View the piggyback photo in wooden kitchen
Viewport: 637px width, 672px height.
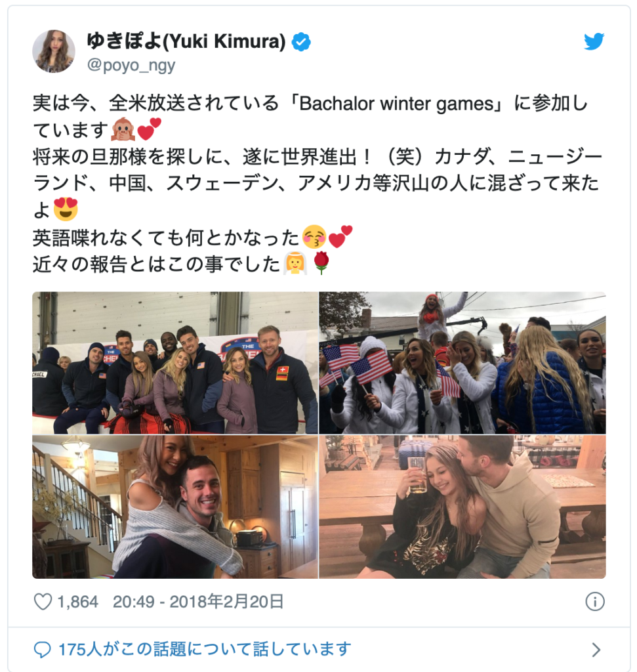[x=175, y=507]
